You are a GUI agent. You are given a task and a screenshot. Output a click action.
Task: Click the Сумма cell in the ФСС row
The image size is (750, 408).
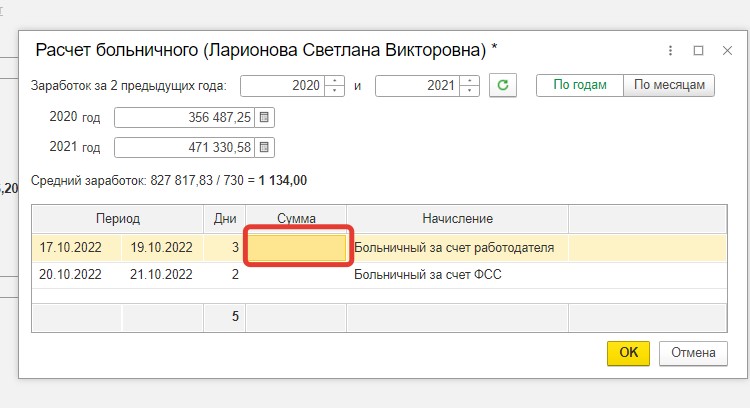click(297, 275)
